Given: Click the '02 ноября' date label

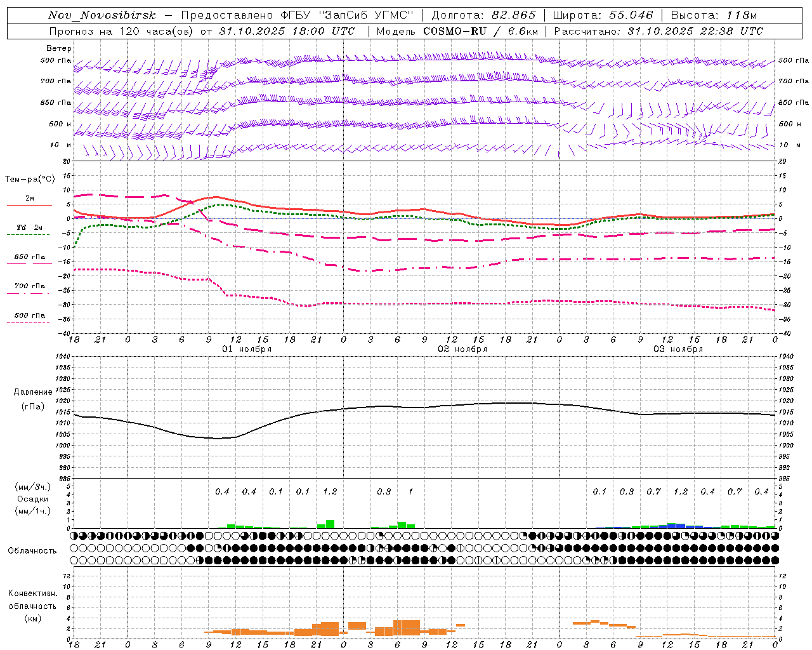Looking at the screenshot, I should tap(462, 349).
